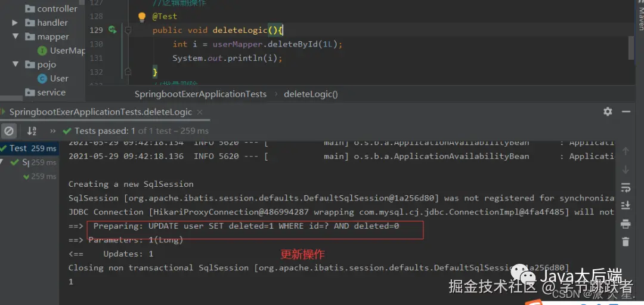Select the SpringbootExerApplicationTests.deleteLogic run tab
The width and height of the screenshot is (644, 305).
pyautogui.click(x=101, y=112)
